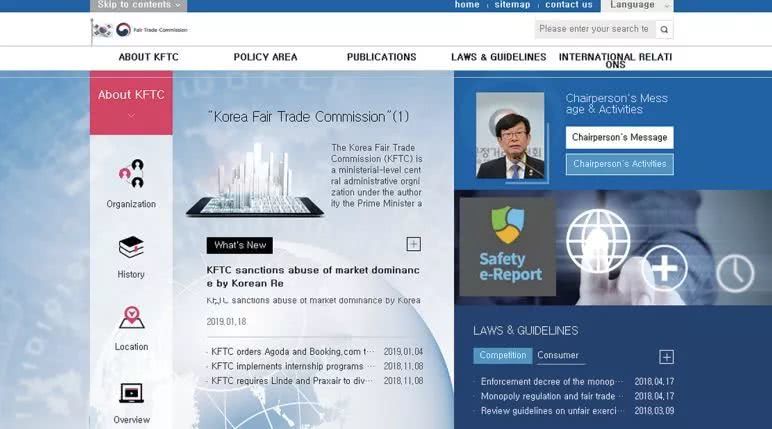Click the plus icon in Laws & Guidelines
Viewport: 772px width, 429px height.
(666, 357)
